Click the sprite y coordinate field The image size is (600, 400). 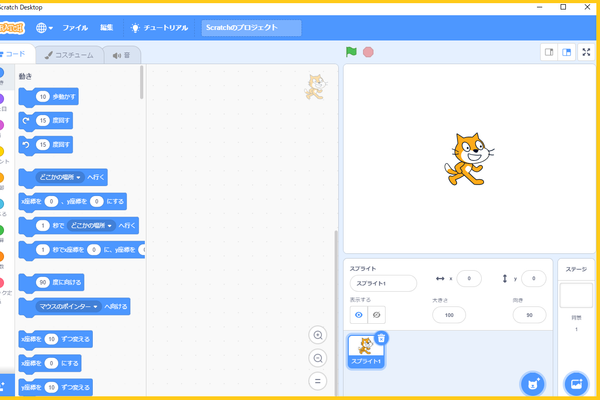click(x=533, y=278)
